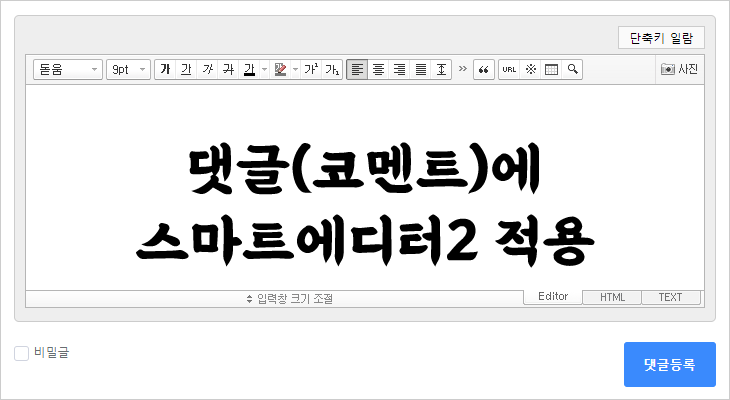730x400 pixels.
Task: Check the 비밀글 secret comment checkbox
Action: click(21, 353)
